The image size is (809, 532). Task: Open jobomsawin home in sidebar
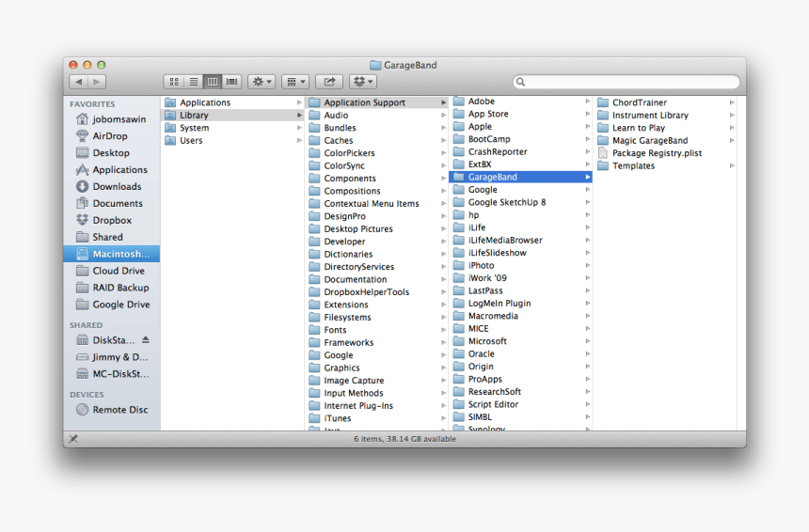[112, 119]
